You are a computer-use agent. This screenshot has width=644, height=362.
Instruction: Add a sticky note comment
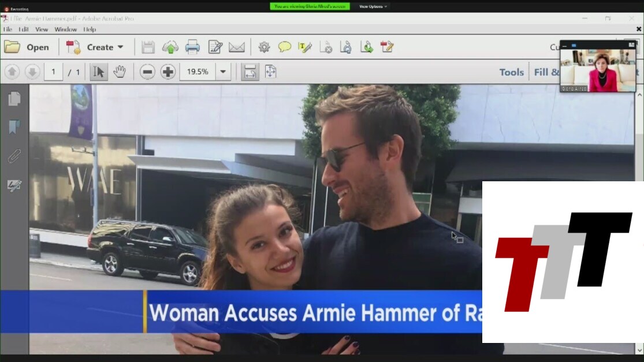click(x=284, y=47)
